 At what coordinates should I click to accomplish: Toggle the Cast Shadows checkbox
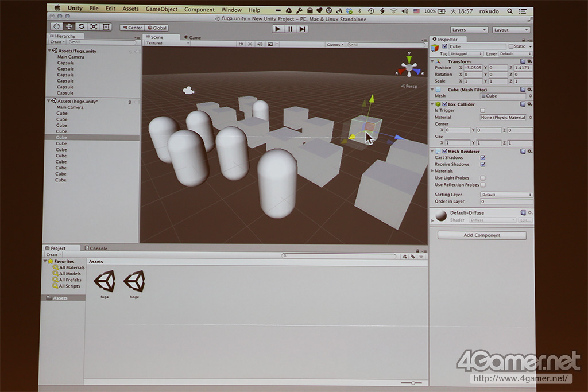(483, 157)
